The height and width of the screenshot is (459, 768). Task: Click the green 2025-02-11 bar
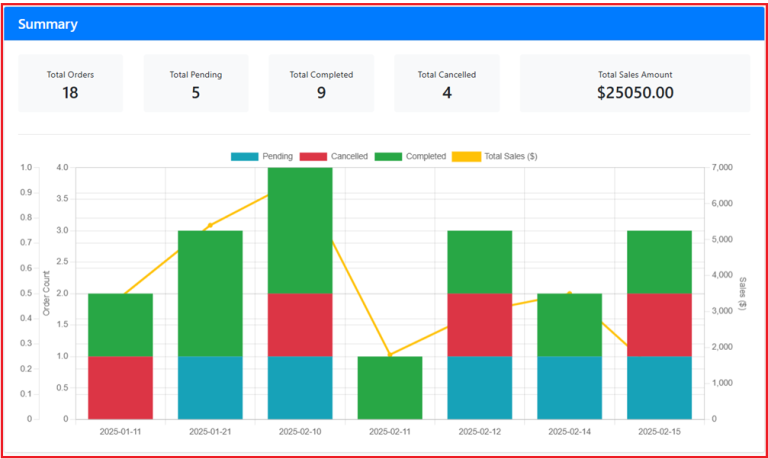click(390, 387)
